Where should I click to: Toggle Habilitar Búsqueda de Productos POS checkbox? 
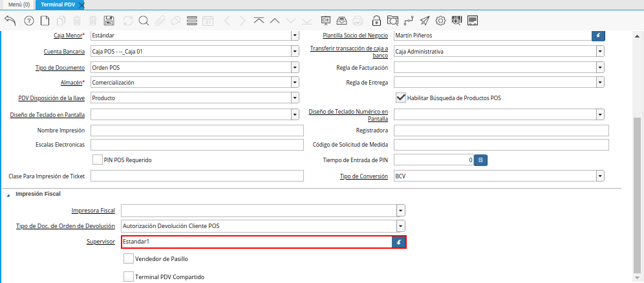tap(401, 98)
